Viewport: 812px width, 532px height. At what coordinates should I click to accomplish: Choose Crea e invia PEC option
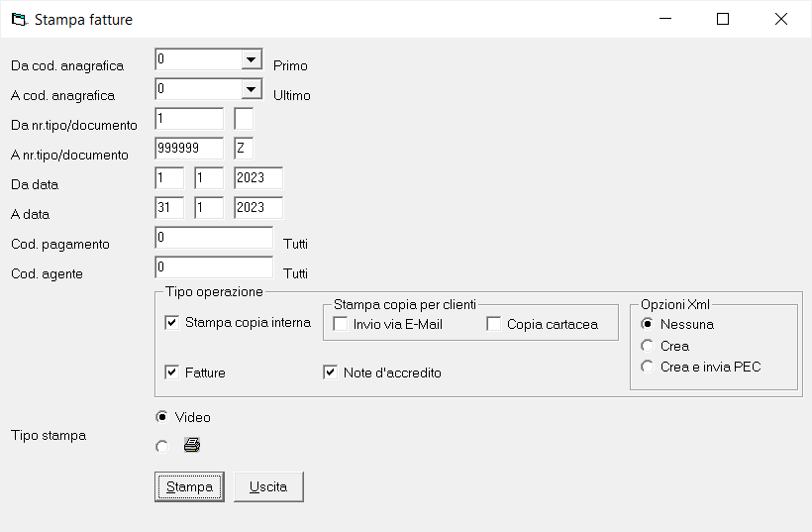click(x=648, y=367)
